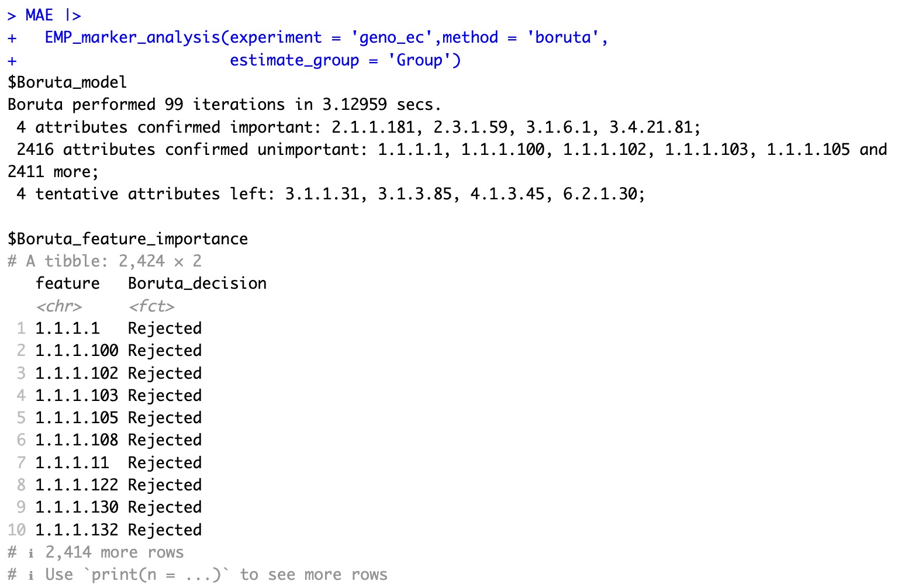905x588 pixels.
Task: Click the $Boruta_model heading
Action: pyautogui.click(x=67, y=82)
